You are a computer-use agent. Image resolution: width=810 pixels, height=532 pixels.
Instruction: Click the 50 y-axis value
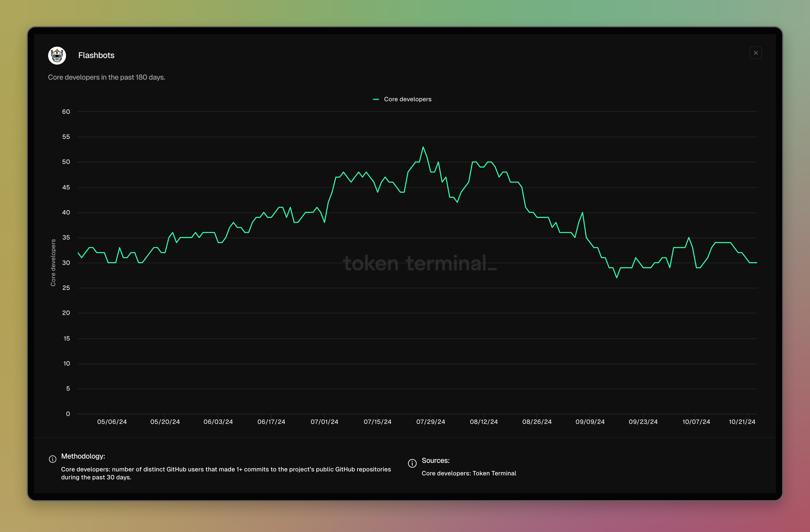66,162
